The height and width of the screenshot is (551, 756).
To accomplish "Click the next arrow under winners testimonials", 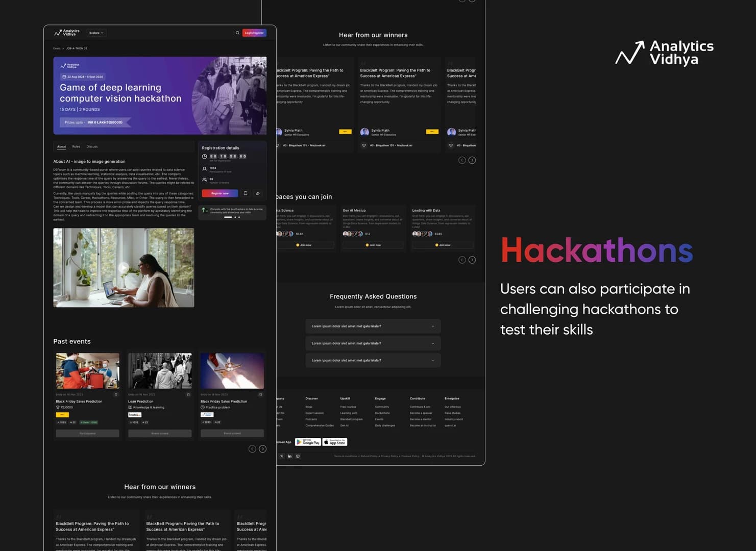I will point(472,160).
